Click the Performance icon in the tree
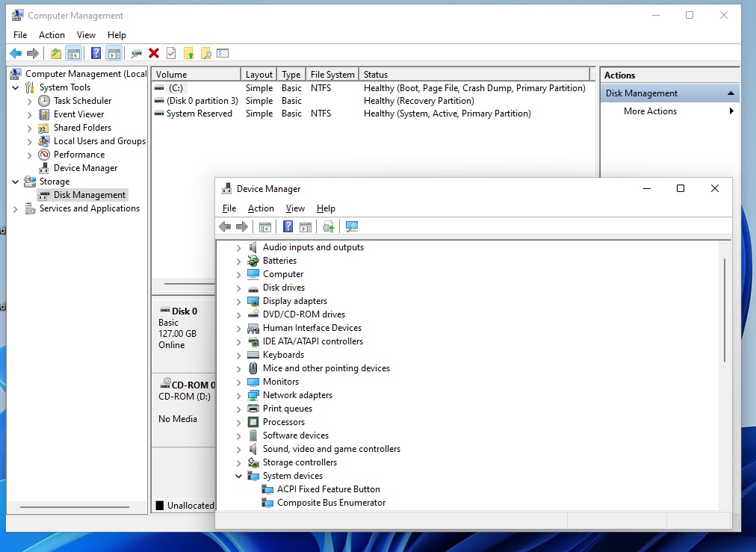 (x=44, y=155)
